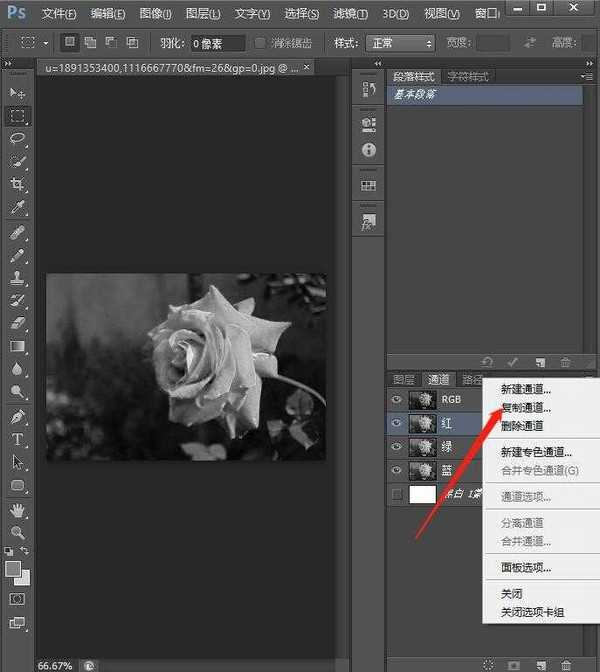Toggle visibility of the 绿 channel
The image size is (600, 672).
click(397, 446)
